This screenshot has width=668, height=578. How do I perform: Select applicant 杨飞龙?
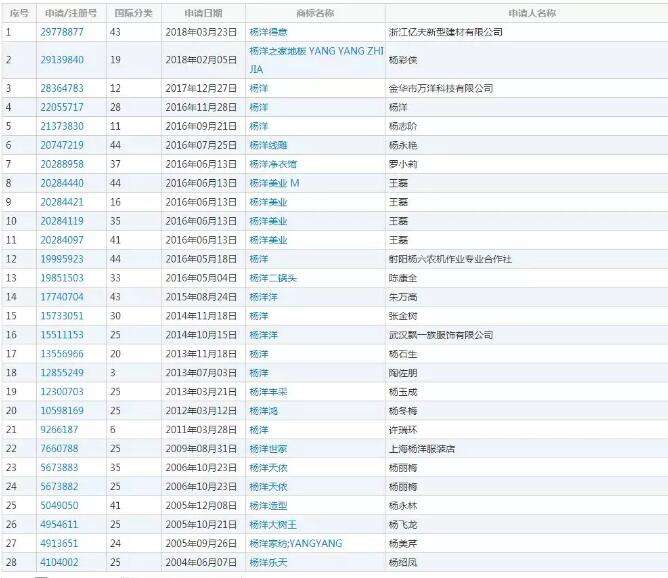[x=403, y=524]
